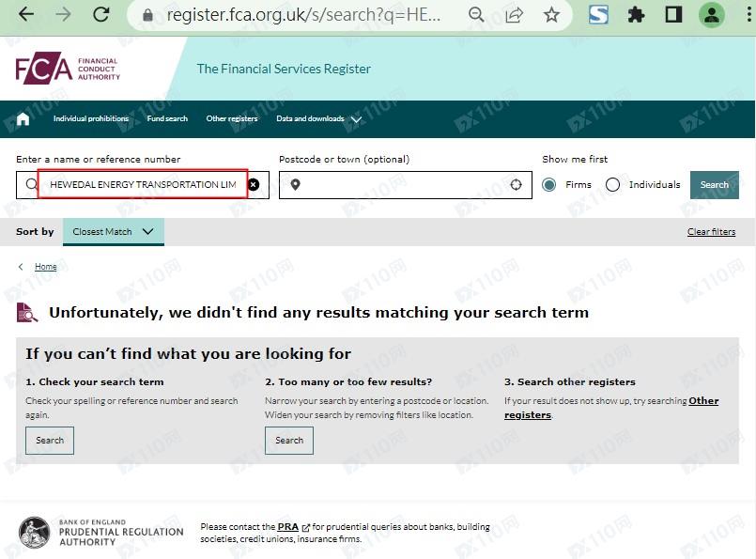Click Search under Too many or too few results

click(x=289, y=441)
